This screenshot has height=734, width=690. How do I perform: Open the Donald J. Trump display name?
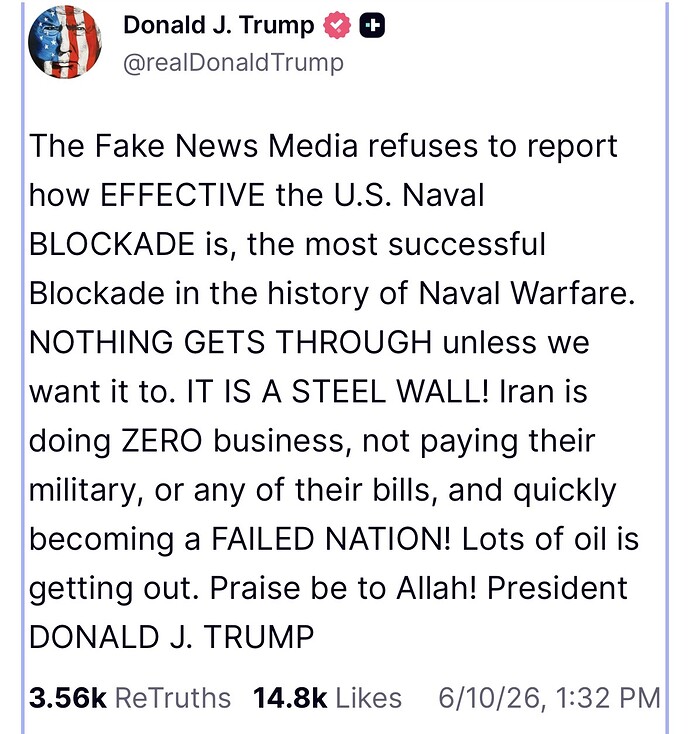(219, 25)
